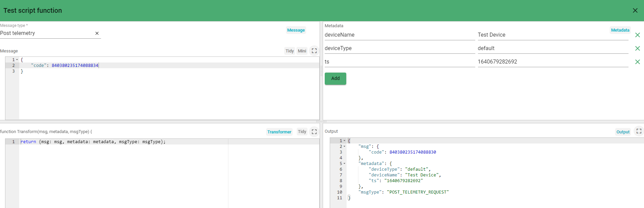
Task: Click the closing brace on Message line 3
Action: coord(22,71)
